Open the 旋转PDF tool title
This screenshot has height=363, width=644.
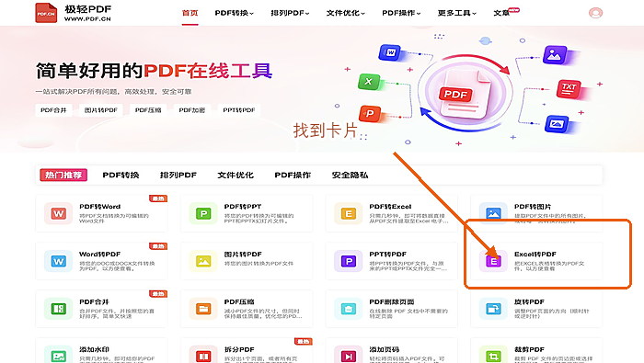click(x=529, y=301)
